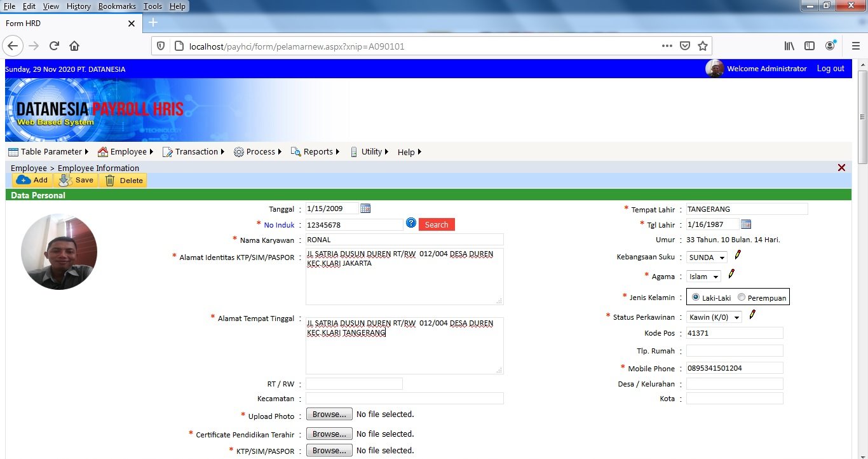868x459 pixels.
Task: Click the tracking protection shield icon
Action: coord(161,46)
